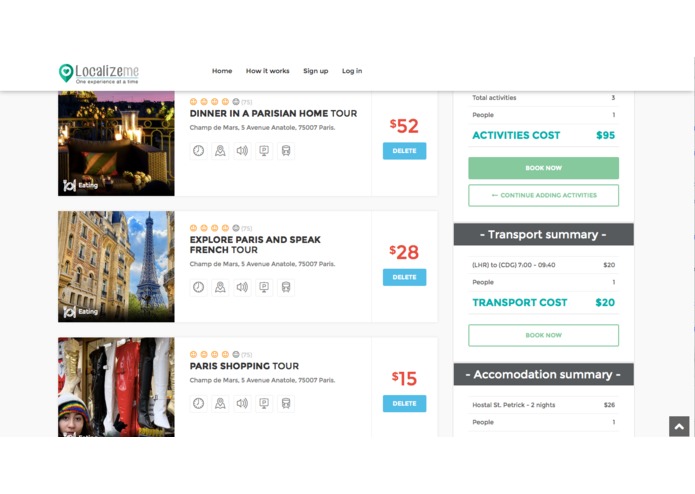The height and width of the screenshot is (494, 695).
Task: Click bus transport icon for Paris Shopping tour
Action: click(x=286, y=403)
